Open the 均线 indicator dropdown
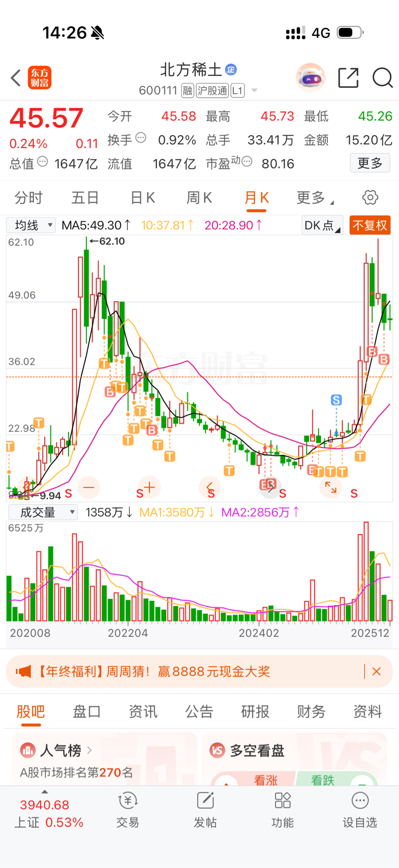 click(x=31, y=225)
